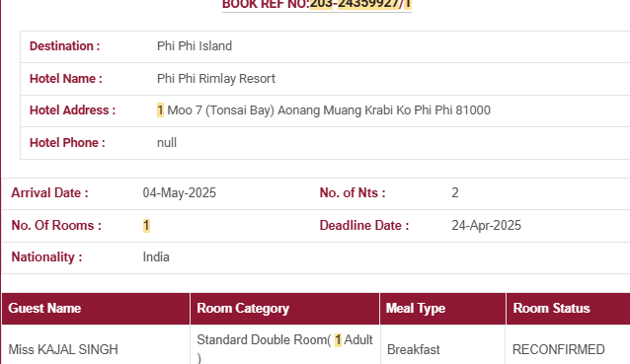Click the 04-May-2025 arrival date value
Image resolution: width=630 pixels, height=364 pixels.
click(179, 193)
